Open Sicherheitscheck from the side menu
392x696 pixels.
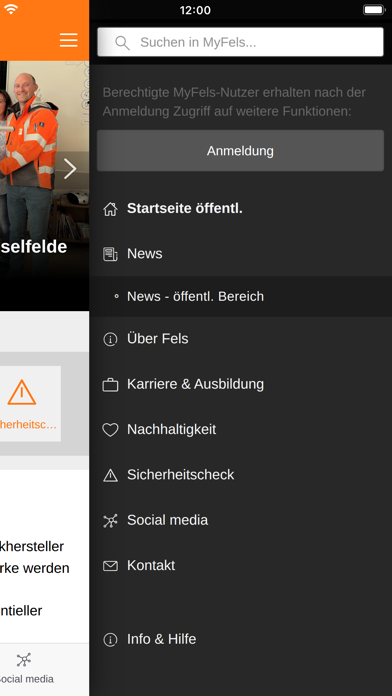click(180, 475)
